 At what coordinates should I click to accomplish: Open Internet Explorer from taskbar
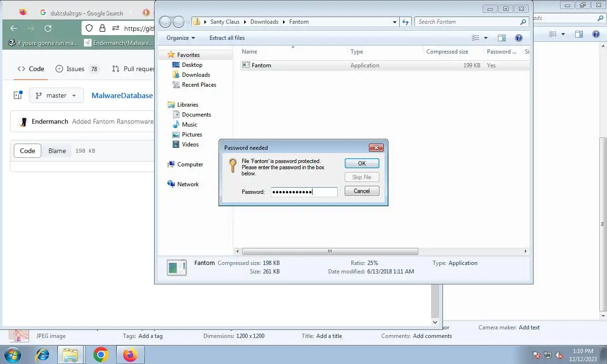(43, 355)
